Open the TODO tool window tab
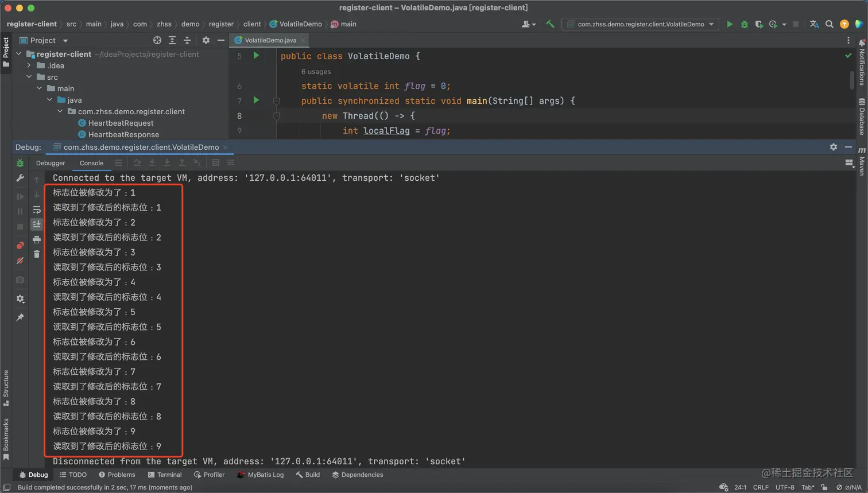This screenshot has height=493, width=868. click(x=73, y=475)
